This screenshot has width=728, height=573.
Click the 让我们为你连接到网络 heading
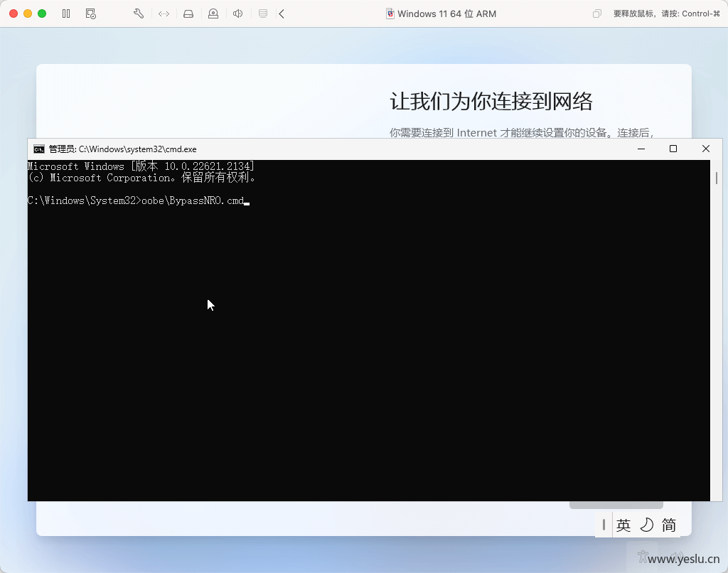491,101
